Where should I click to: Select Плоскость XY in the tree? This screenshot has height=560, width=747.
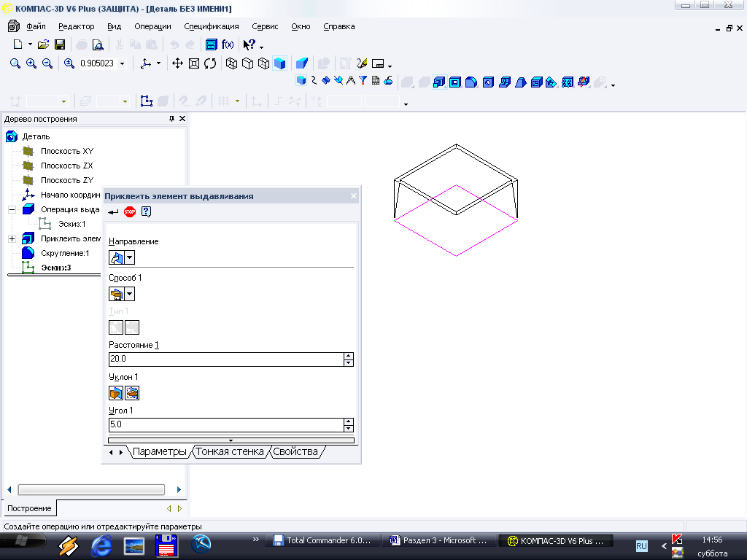[x=67, y=151]
